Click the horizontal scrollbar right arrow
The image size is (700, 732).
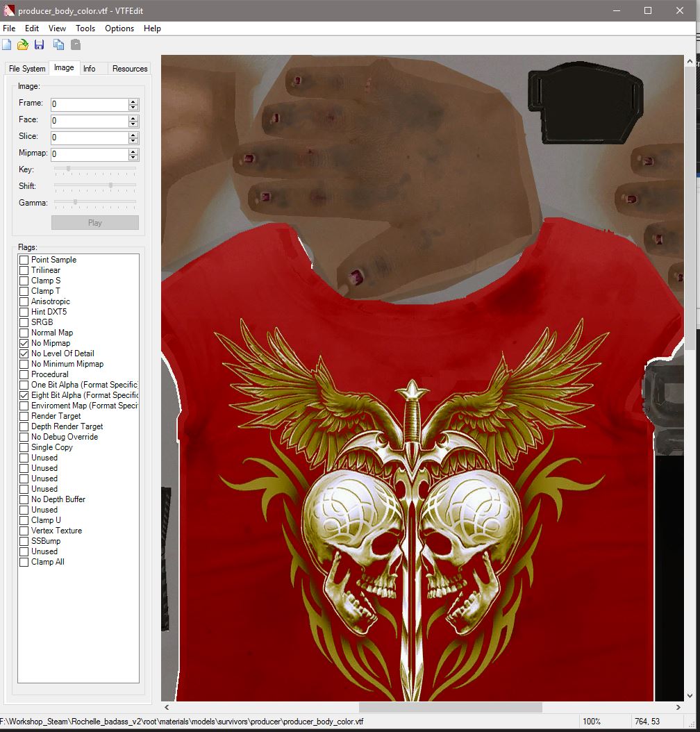[x=678, y=707]
